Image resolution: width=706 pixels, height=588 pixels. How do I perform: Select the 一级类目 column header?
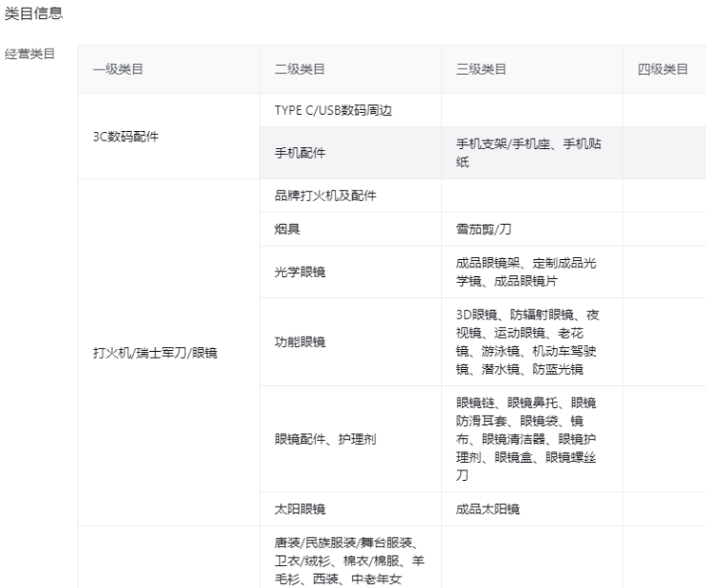coord(118,69)
